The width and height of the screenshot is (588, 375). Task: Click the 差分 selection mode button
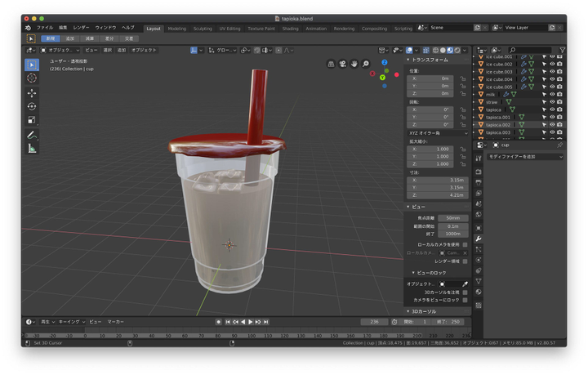pyautogui.click(x=109, y=38)
